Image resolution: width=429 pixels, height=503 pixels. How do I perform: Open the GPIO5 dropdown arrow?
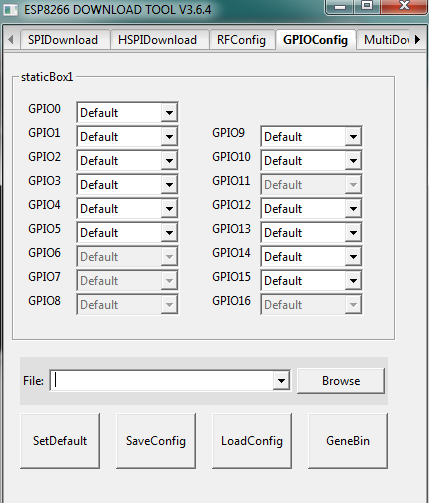(169, 233)
